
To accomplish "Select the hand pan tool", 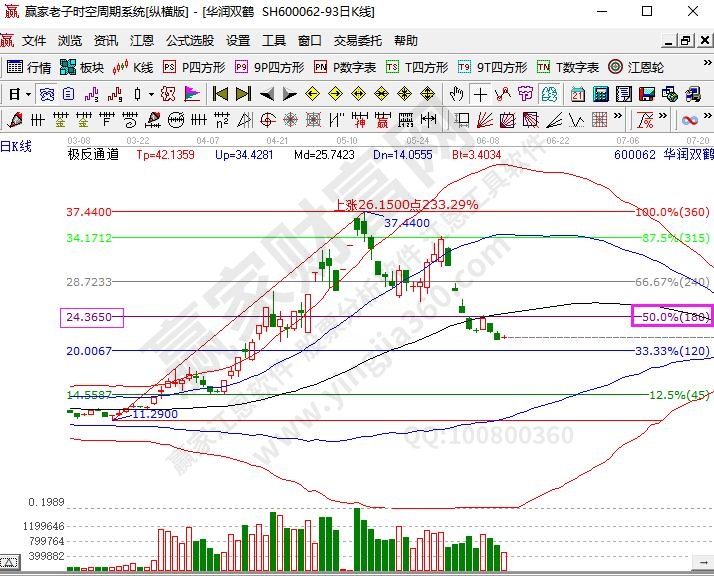I will click(457, 94).
